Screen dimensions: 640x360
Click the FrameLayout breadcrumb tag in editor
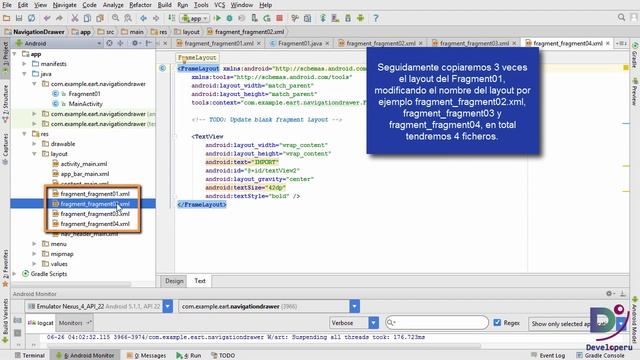[197, 58]
